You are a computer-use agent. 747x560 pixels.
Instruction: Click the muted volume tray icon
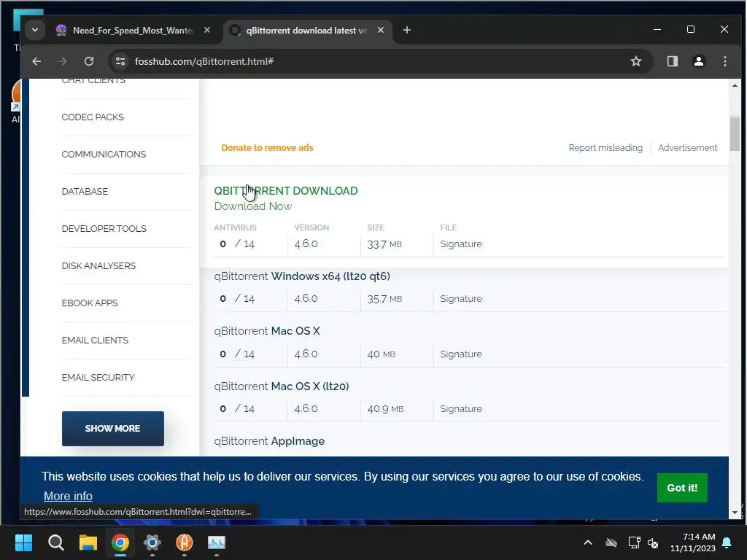[653, 542]
